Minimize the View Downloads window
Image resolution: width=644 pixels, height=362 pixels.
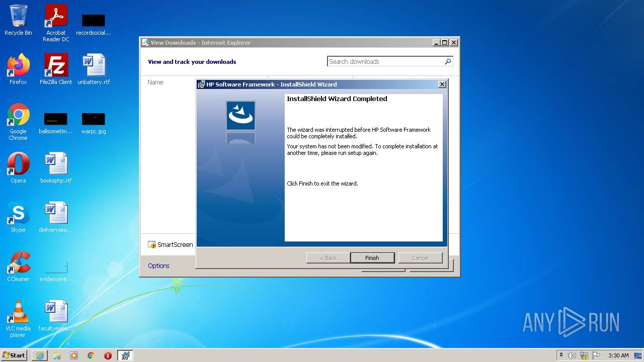(x=436, y=43)
